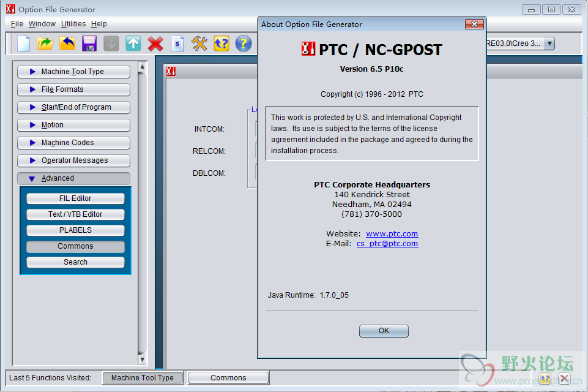This screenshot has width=588, height=392.
Task: Click the teal up arrow toolbar icon
Action: pos(133,43)
